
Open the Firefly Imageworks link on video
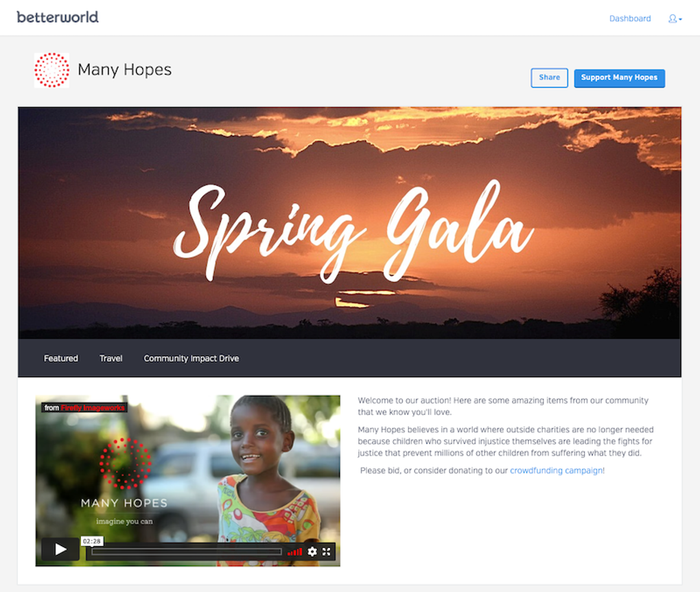click(93, 407)
